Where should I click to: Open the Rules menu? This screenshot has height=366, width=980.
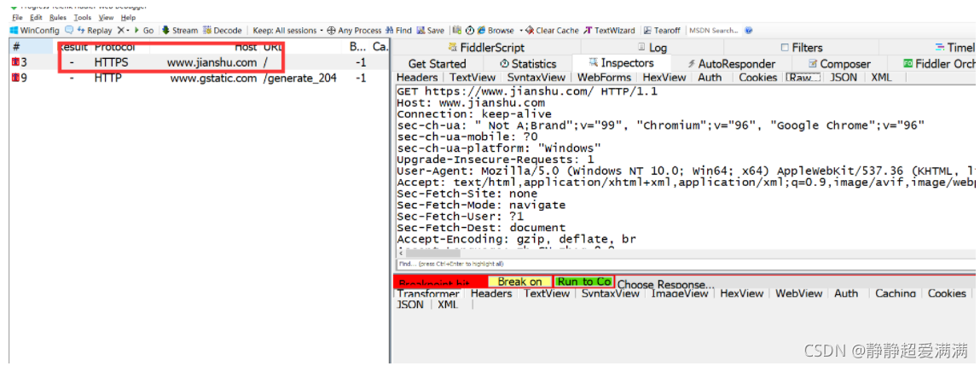pos(58,18)
